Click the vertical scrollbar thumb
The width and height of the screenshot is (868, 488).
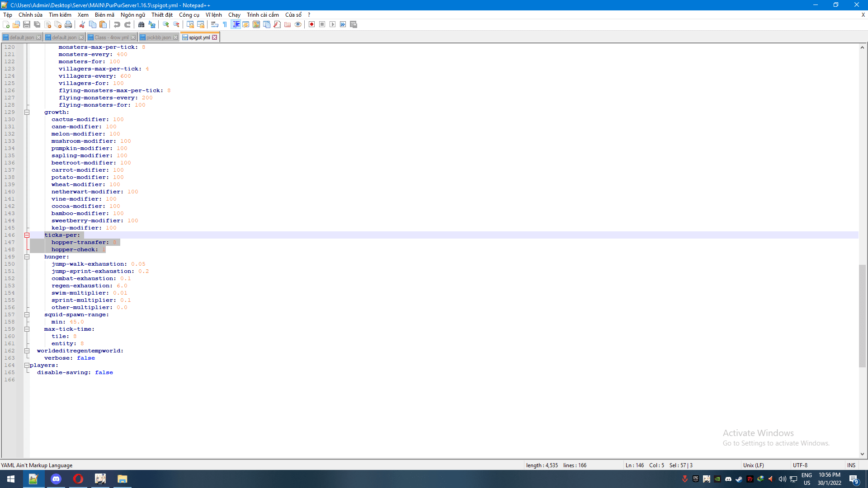[862, 316]
